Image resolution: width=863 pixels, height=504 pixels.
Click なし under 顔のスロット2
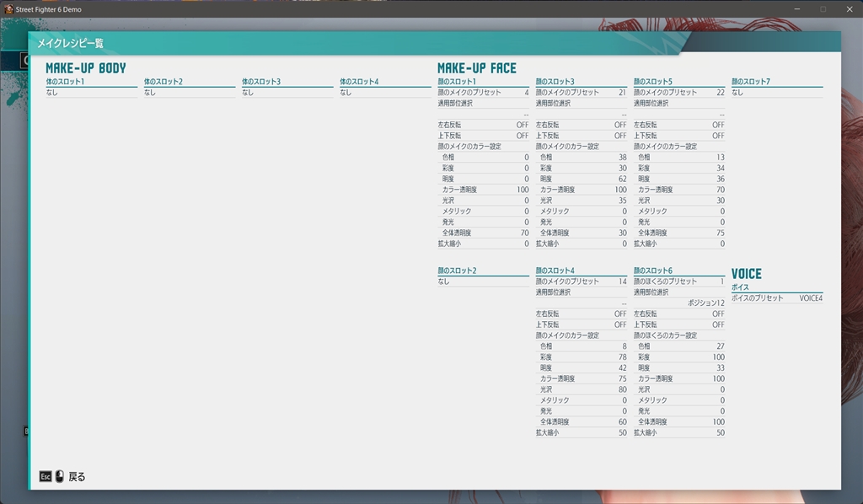(443, 281)
